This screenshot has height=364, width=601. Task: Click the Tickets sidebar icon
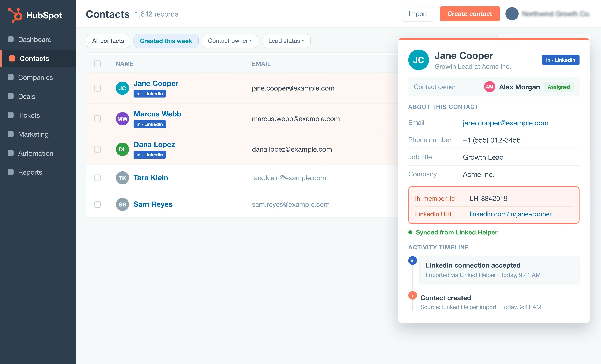pyautogui.click(x=11, y=115)
